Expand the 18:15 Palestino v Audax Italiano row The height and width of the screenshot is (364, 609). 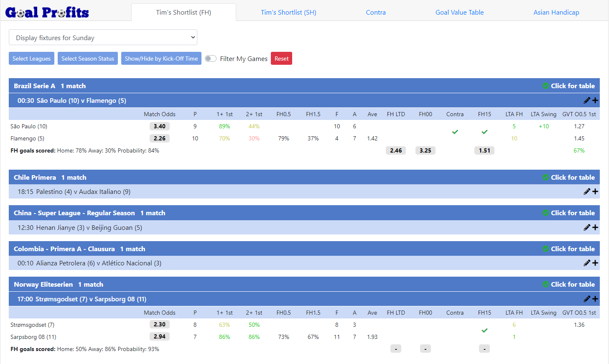[x=304, y=191]
